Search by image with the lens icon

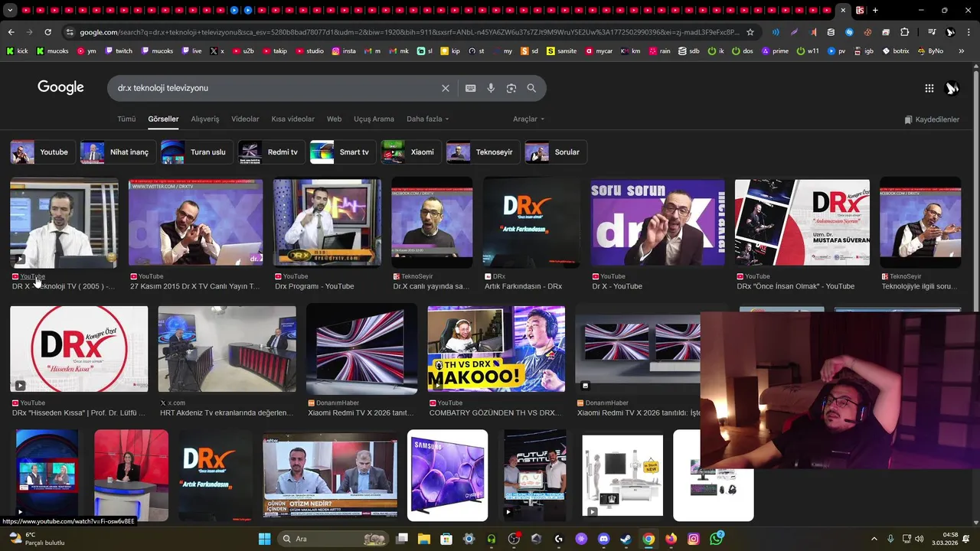point(511,88)
